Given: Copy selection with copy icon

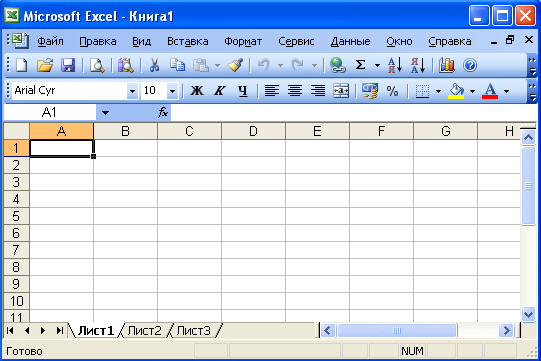Looking at the screenshot, I should click(x=177, y=65).
